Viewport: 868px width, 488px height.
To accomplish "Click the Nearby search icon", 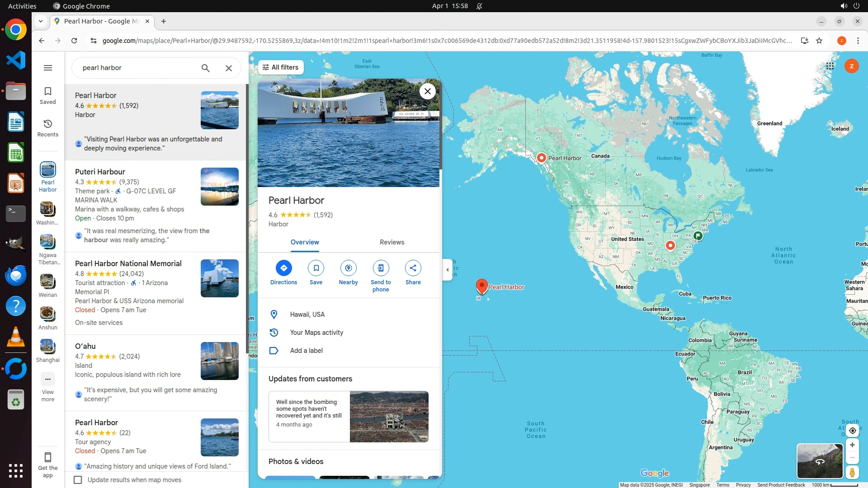I will [348, 268].
